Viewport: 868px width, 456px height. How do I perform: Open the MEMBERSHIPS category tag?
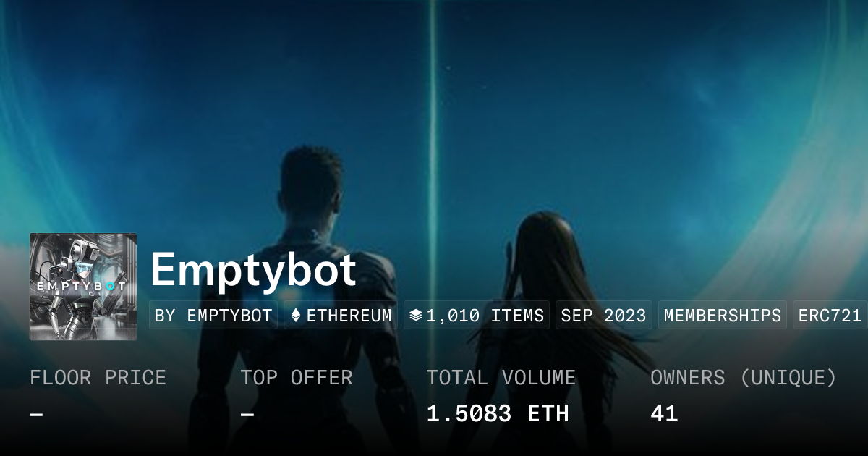(723, 316)
